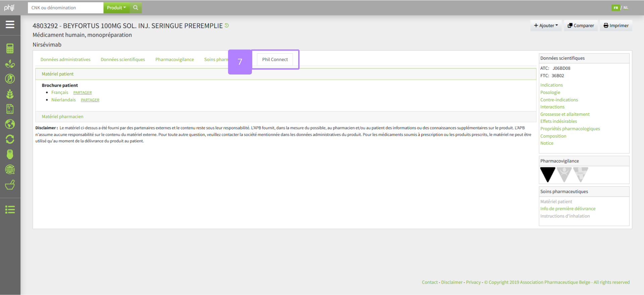Focus the CNK ou dénomination search field
The image size is (644, 295).
click(65, 8)
